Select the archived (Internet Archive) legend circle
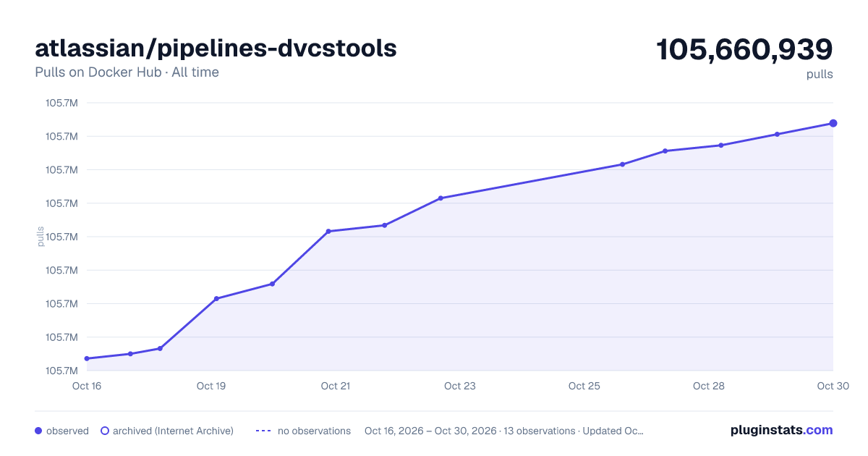The image size is (868, 456). (x=105, y=431)
